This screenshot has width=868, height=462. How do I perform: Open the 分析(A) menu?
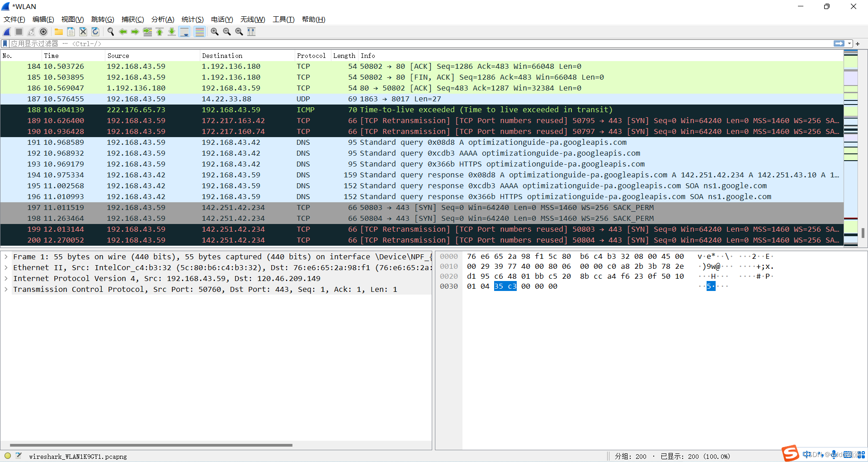point(163,19)
